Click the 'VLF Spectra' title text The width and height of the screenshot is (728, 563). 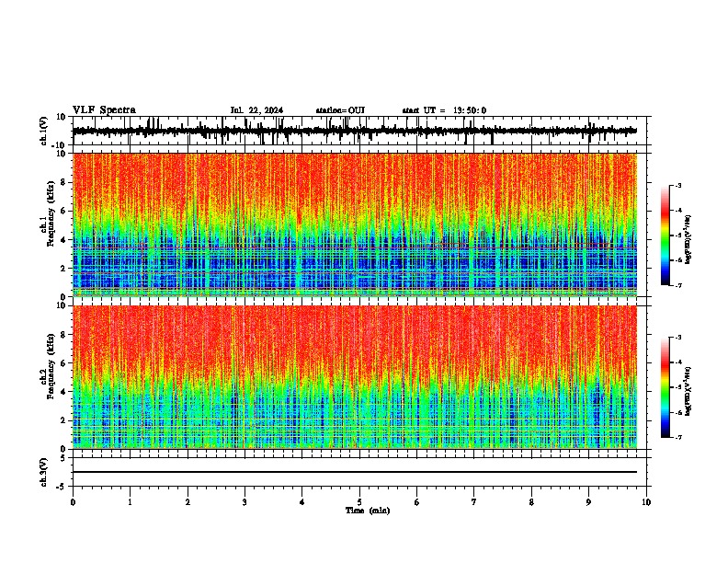[x=104, y=110]
